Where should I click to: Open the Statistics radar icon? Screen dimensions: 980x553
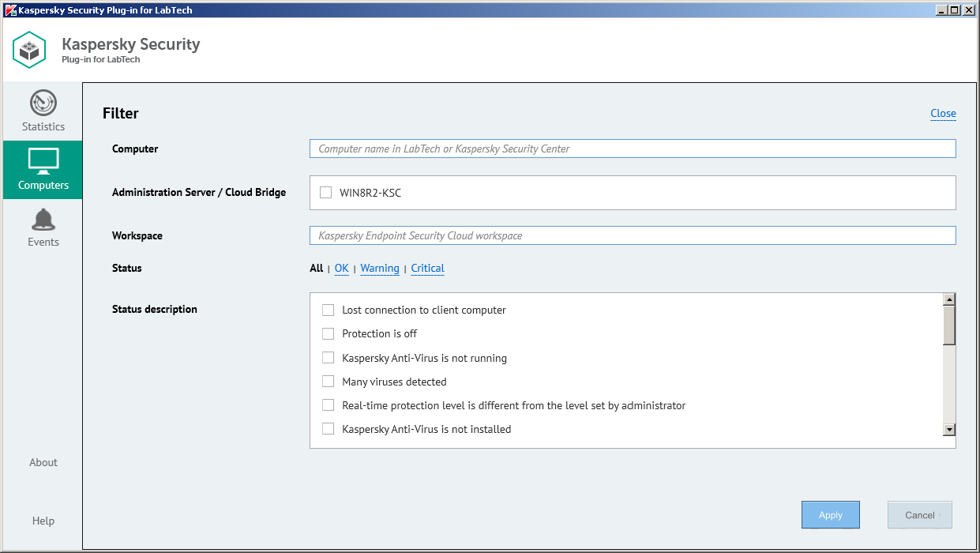tap(43, 103)
